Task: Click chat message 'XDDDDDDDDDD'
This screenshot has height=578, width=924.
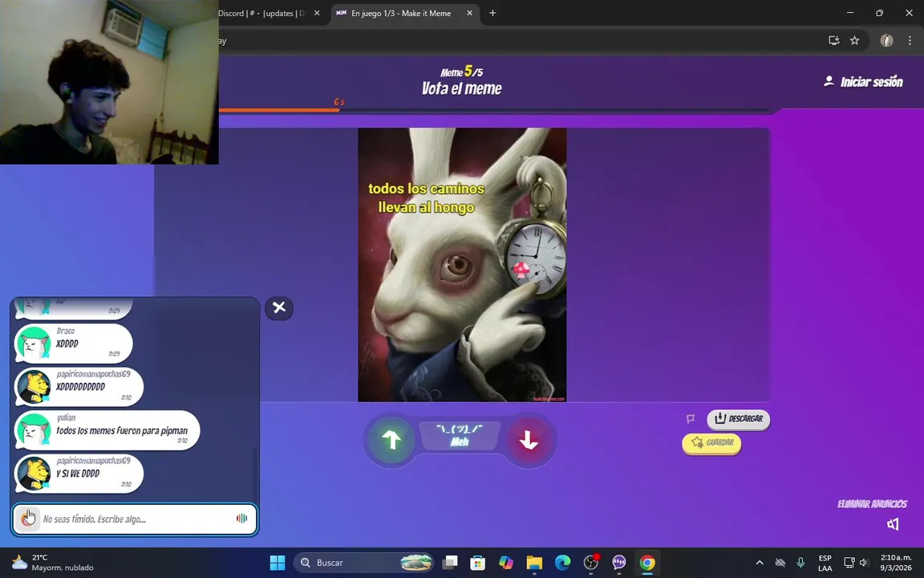Action: (81, 387)
